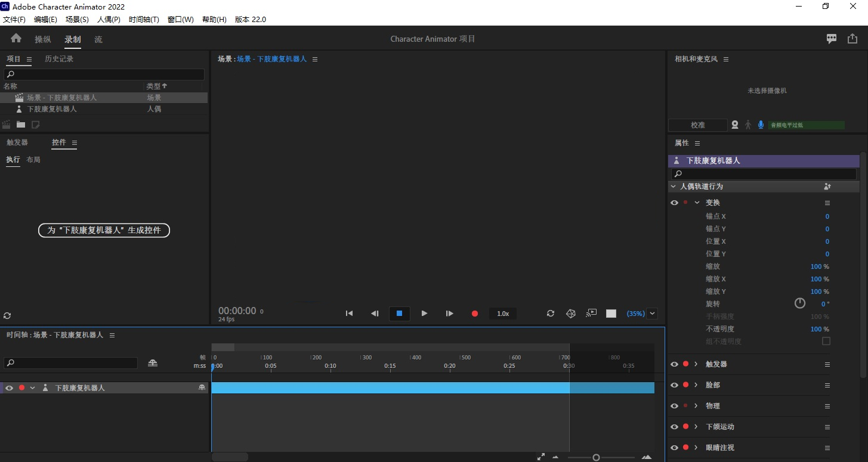Open the Puppet (人偶) menu

pyautogui.click(x=109, y=19)
